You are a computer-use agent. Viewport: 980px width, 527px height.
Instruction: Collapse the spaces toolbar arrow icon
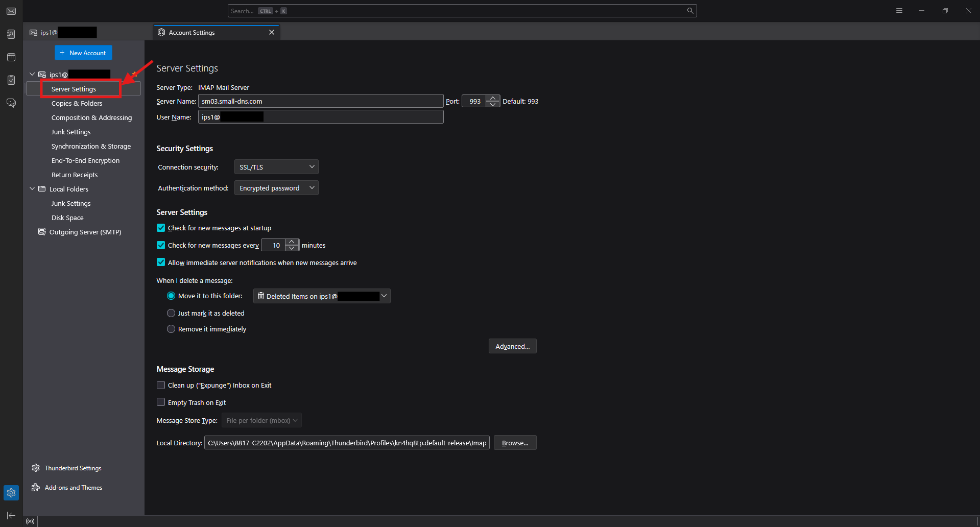11,515
